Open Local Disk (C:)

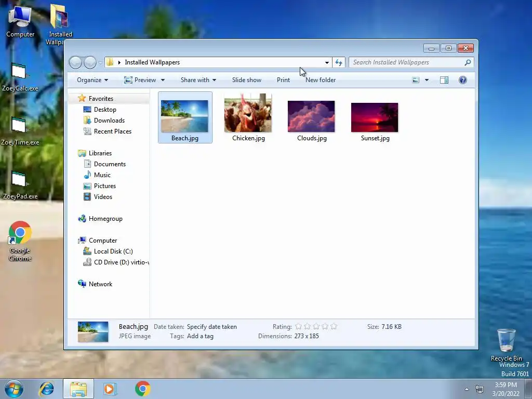coord(113,251)
